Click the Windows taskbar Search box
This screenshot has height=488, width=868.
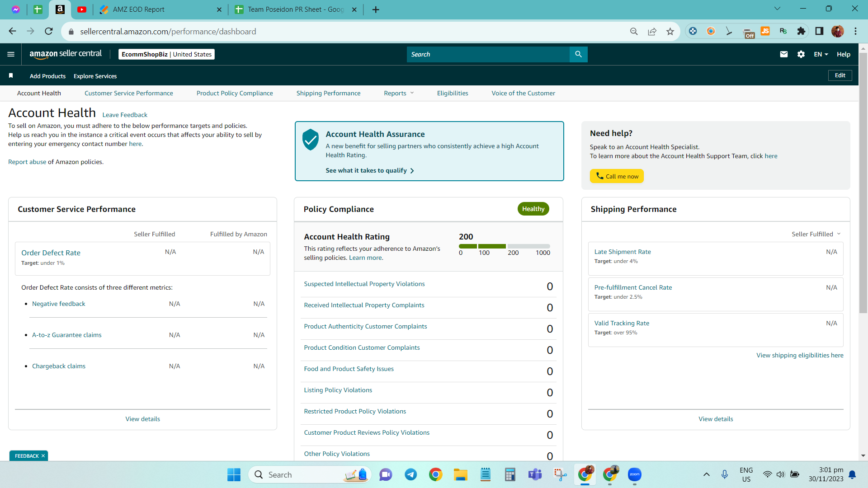point(310,474)
